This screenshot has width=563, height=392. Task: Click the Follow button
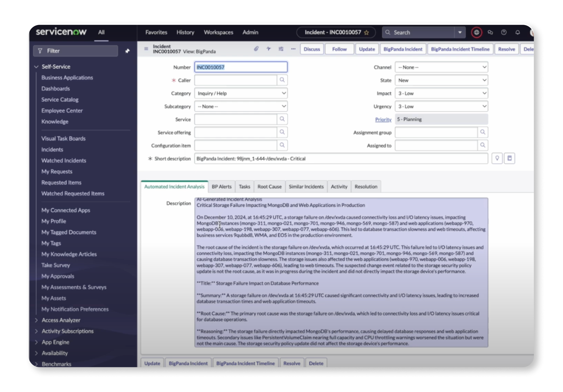click(339, 49)
